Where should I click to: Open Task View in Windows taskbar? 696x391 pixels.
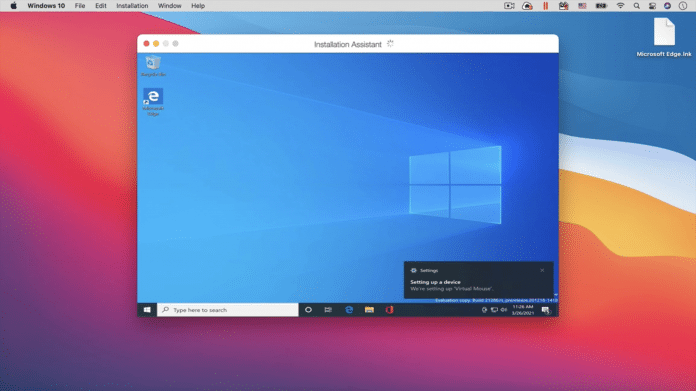[328, 310]
